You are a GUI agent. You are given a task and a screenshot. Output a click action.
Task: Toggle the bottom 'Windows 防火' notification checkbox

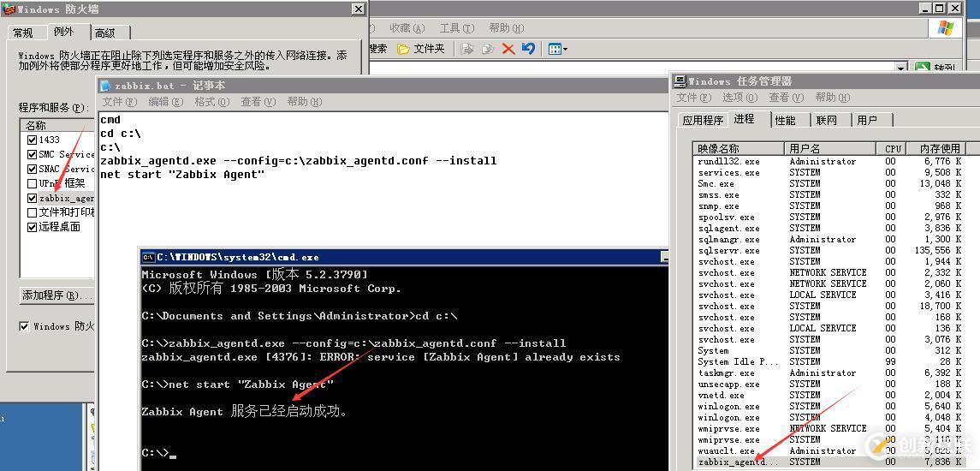click(24, 326)
